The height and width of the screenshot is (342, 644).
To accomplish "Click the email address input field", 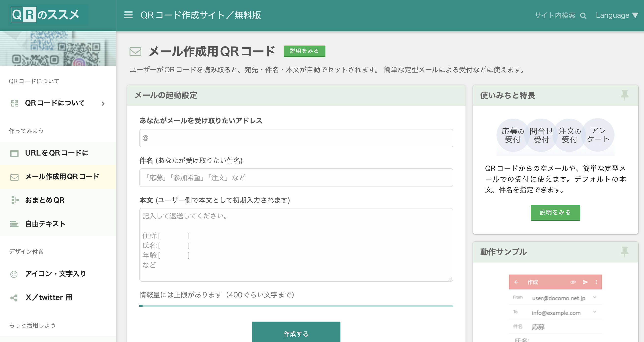I will pyautogui.click(x=296, y=138).
